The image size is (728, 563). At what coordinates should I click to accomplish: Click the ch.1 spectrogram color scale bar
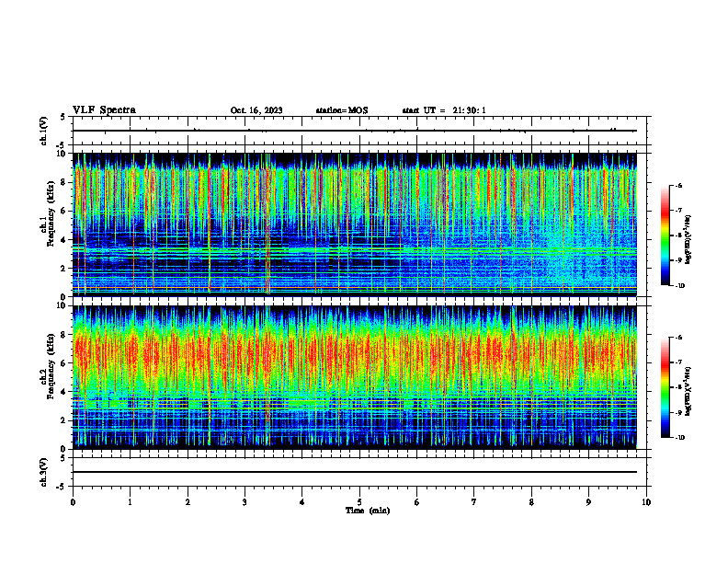click(x=665, y=236)
